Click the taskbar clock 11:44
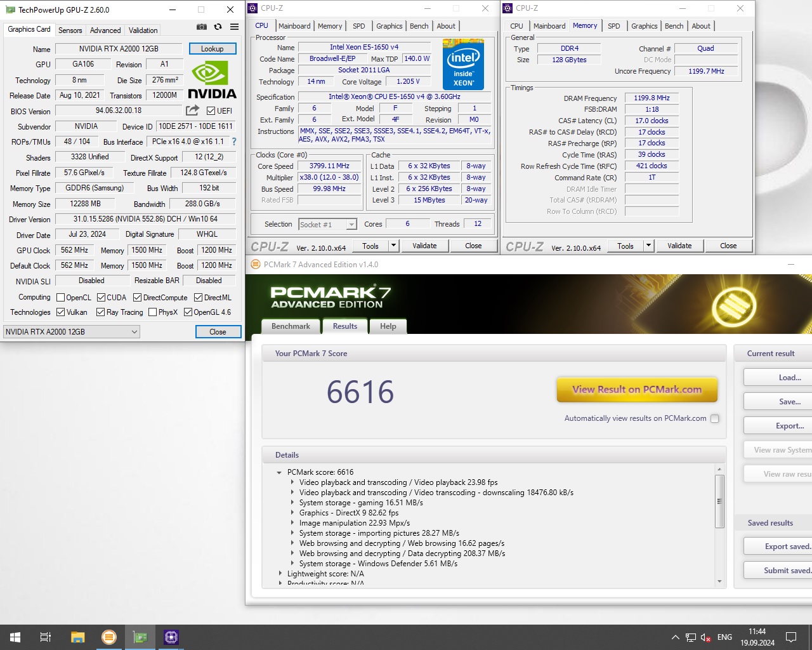This screenshot has width=812, height=650. click(757, 632)
